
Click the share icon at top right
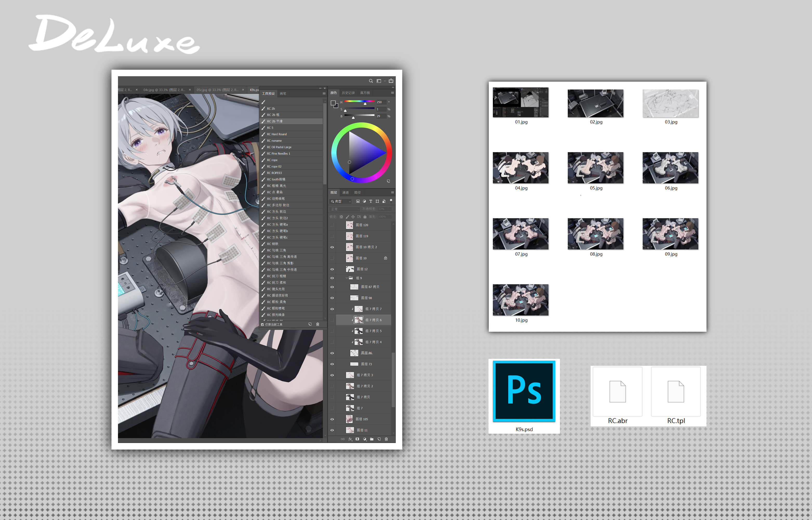point(391,81)
